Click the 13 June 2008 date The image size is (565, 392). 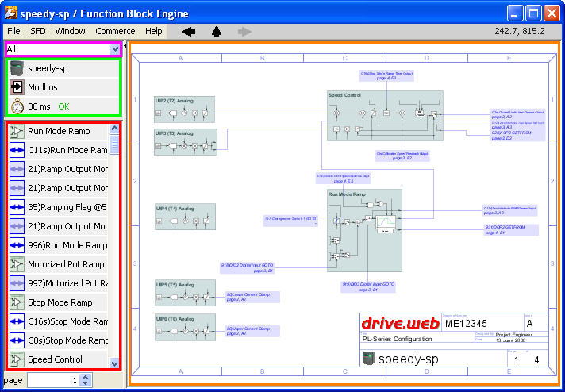[x=510, y=340]
